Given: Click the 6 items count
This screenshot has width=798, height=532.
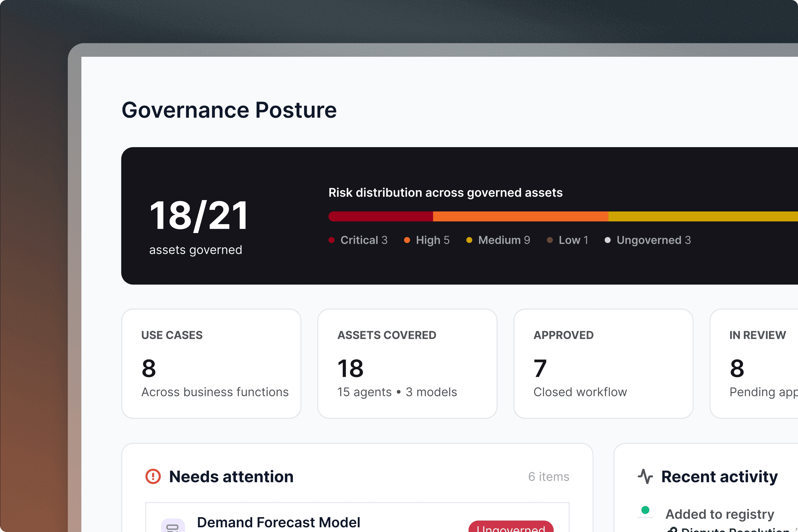Looking at the screenshot, I should point(549,477).
